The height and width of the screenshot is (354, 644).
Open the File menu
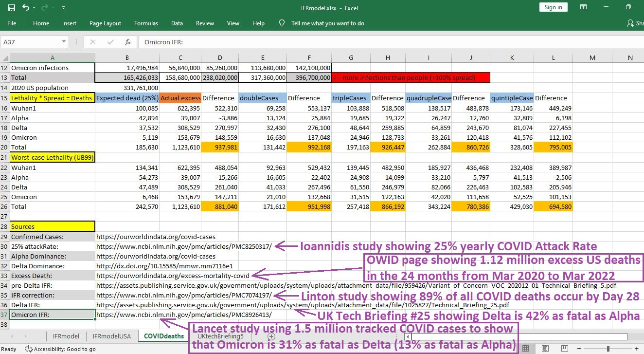(12, 23)
